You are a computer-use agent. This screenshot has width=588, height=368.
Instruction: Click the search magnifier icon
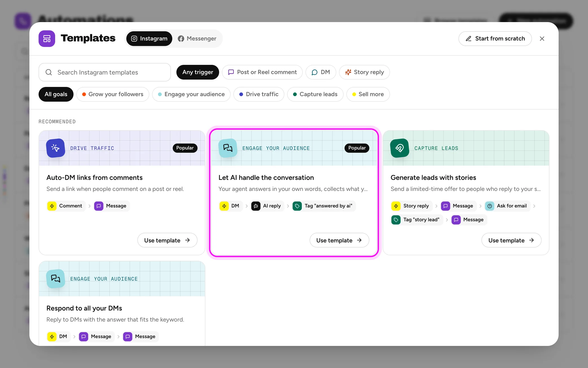click(49, 72)
